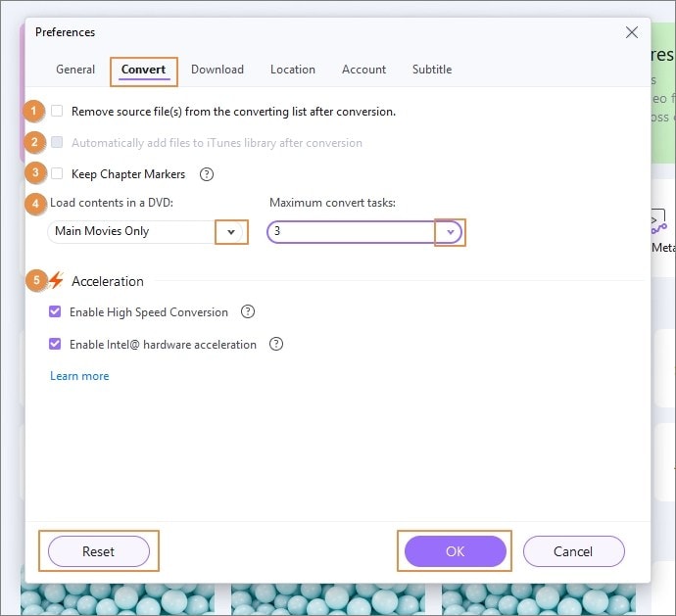
Task: Enable Keep Chapter Markers checkbox
Action: tap(57, 173)
